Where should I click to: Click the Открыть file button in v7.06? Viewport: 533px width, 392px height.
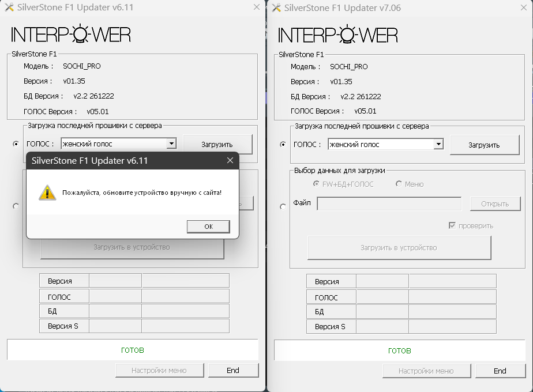(496, 204)
